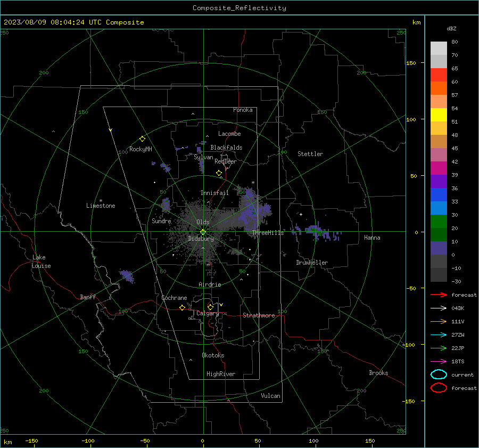Click the Hanna city label

click(x=372, y=238)
